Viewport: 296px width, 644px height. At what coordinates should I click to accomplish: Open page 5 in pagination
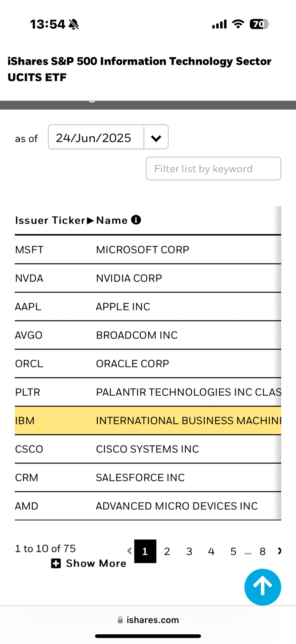pos(233,551)
